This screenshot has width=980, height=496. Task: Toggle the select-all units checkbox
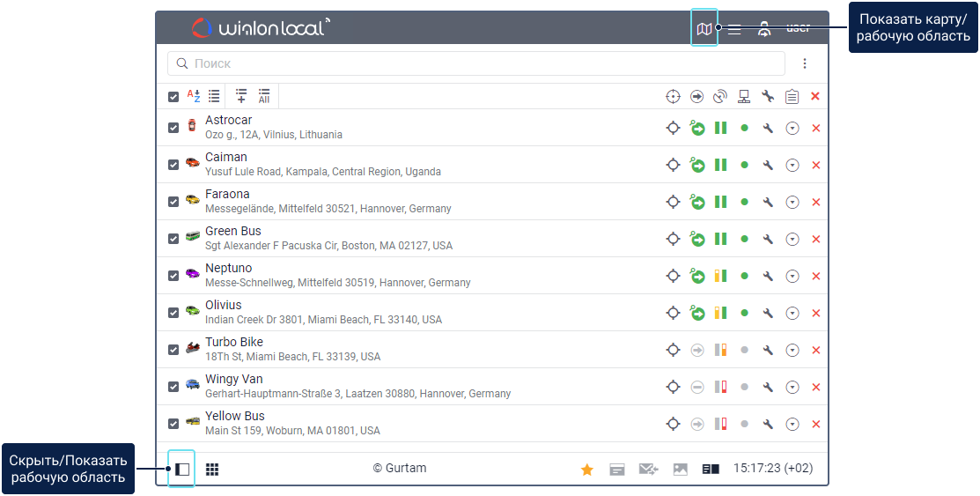click(173, 97)
